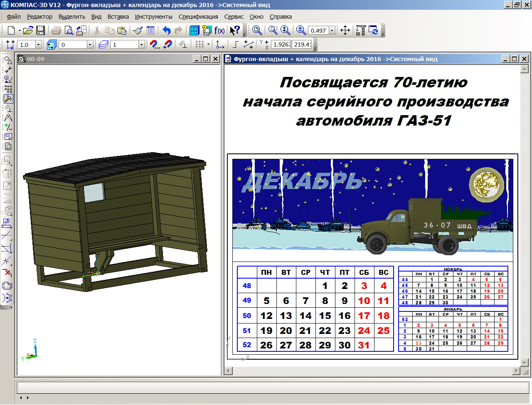The image size is (532, 405).
Task: Click the GAZ-51 truck illustration in calendar
Action: pos(417,227)
